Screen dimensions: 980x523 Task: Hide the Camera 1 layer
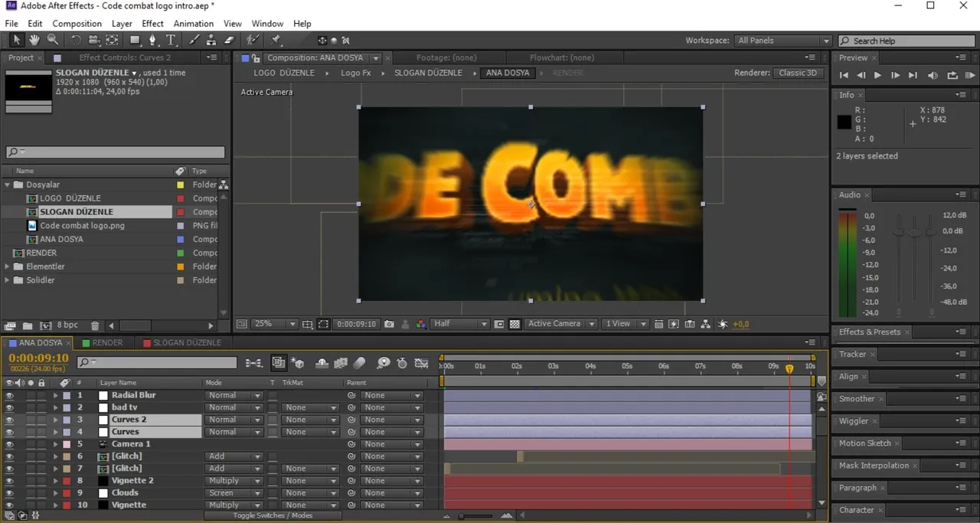pyautogui.click(x=10, y=444)
